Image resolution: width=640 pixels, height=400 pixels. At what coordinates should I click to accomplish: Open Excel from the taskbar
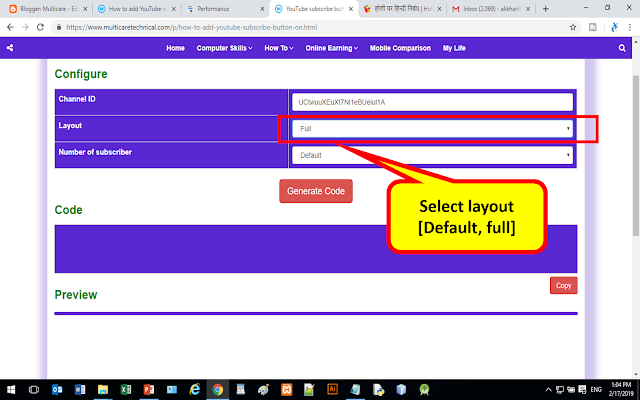(x=126, y=390)
